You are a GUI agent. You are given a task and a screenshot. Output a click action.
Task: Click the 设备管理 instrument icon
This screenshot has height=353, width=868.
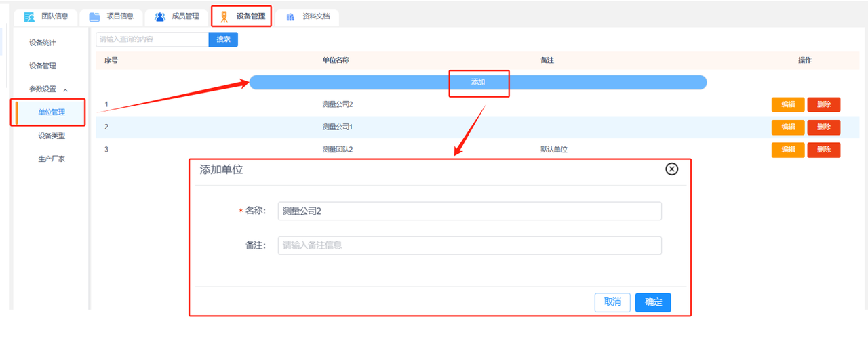[224, 17]
